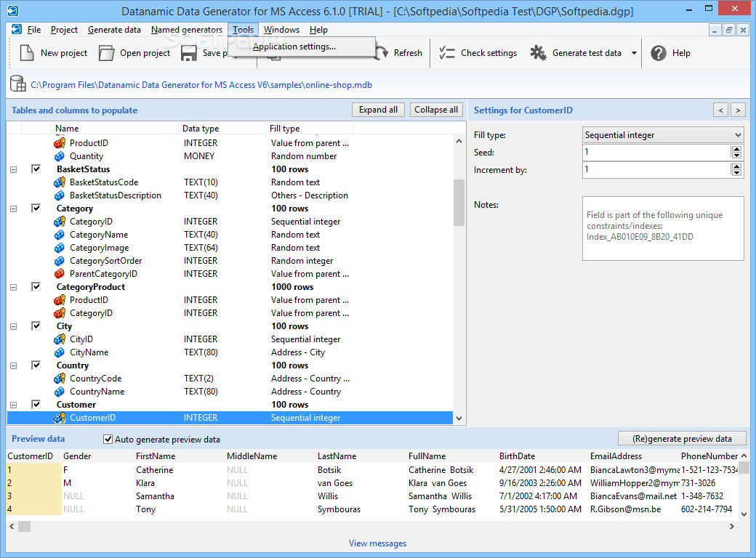Image resolution: width=756 pixels, height=558 pixels.
Task: Click the CategoryName column icon
Action: [x=60, y=235]
